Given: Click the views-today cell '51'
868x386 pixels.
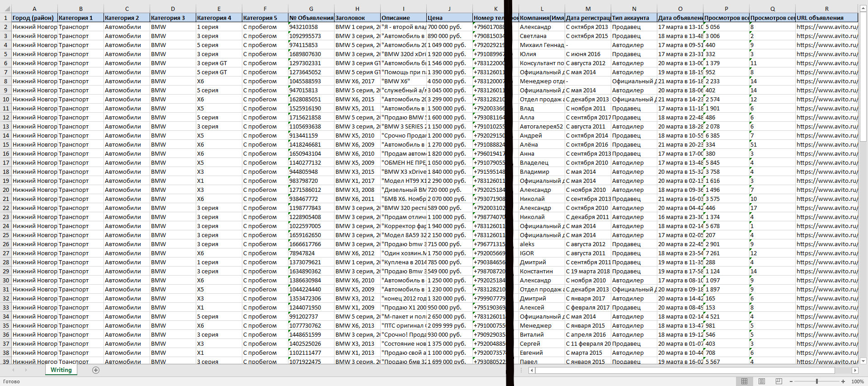Looking at the screenshot, I should (x=772, y=144).
